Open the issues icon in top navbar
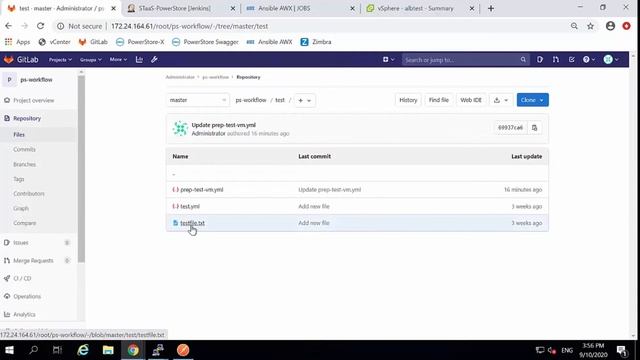 (540, 60)
